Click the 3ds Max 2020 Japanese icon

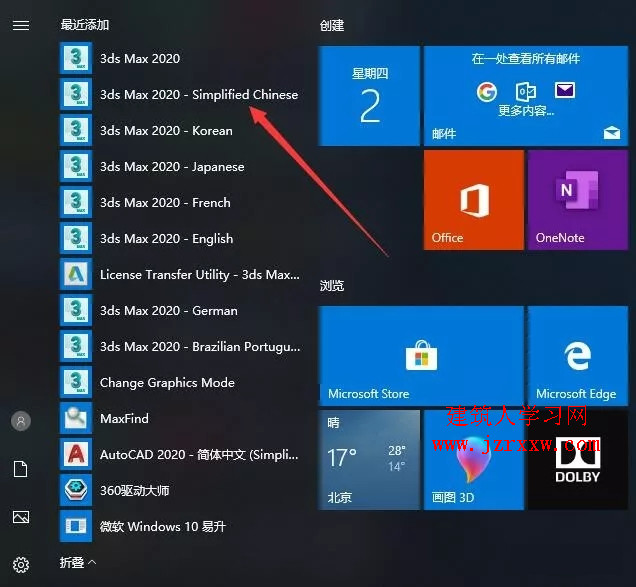(76, 166)
